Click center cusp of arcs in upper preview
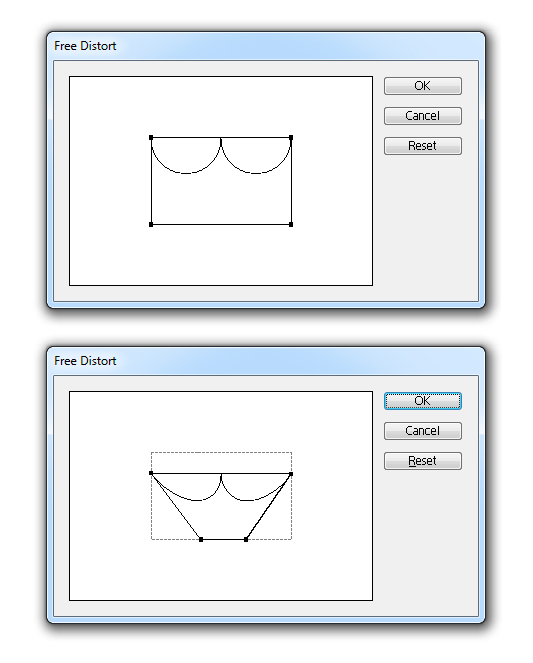The image size is (533, 663). [x=221, y=140]
